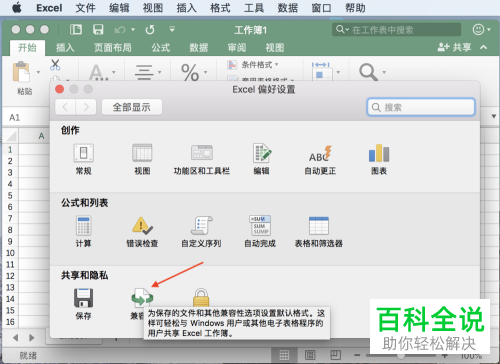The height and width of the screenshot is (364, 500).
Task: Open 图表 (Chart) preferences
Action: tap(379, 159)
